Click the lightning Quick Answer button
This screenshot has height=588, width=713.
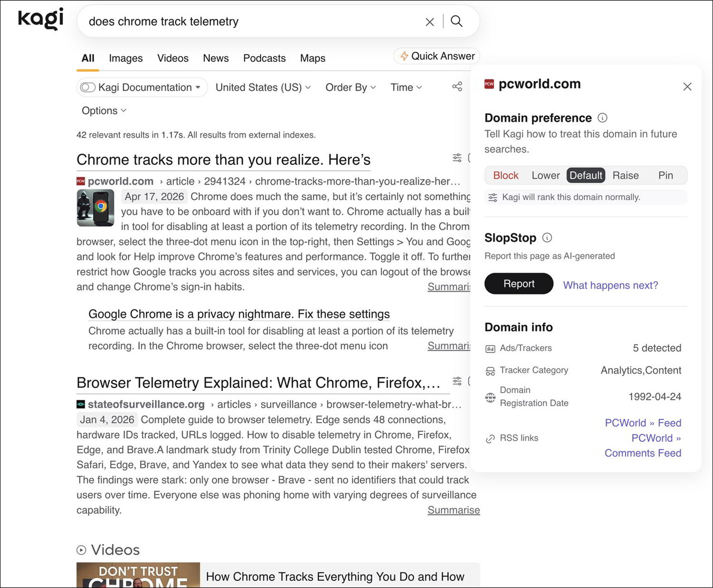437,56
